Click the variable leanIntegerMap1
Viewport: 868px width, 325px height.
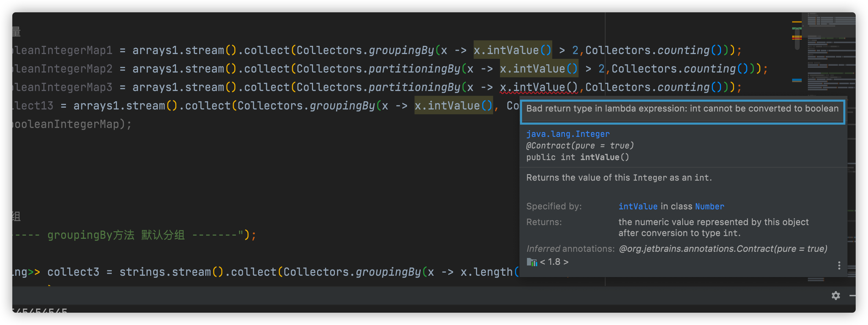(x=62, y=50)
